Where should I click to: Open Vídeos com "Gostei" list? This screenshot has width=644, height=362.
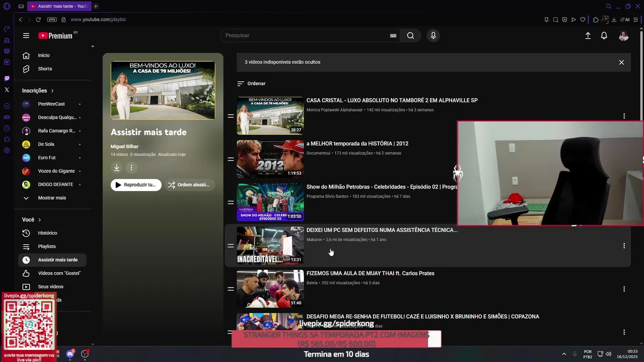pyautogui.click(x=53, y=274)
